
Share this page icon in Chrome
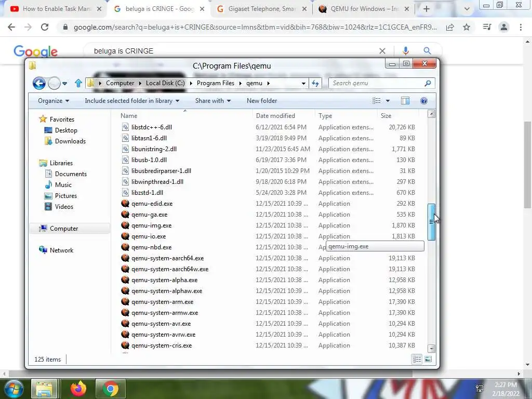point(450,27)
